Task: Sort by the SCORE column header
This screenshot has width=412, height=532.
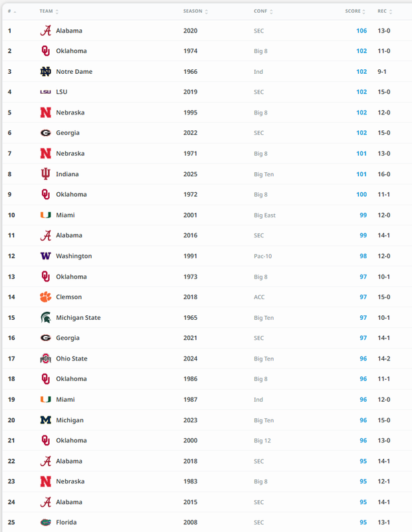Action: [x=355, y=11]
